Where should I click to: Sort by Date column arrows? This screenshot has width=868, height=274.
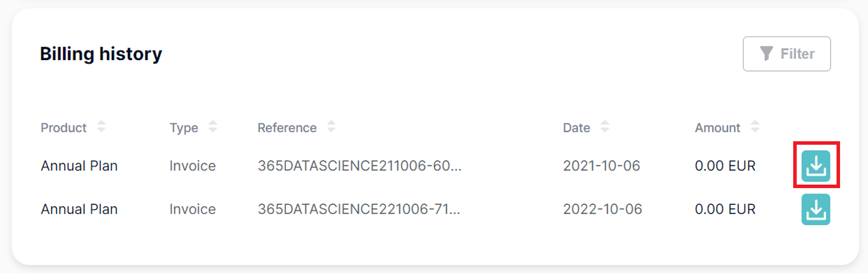(x=604, y=127)
